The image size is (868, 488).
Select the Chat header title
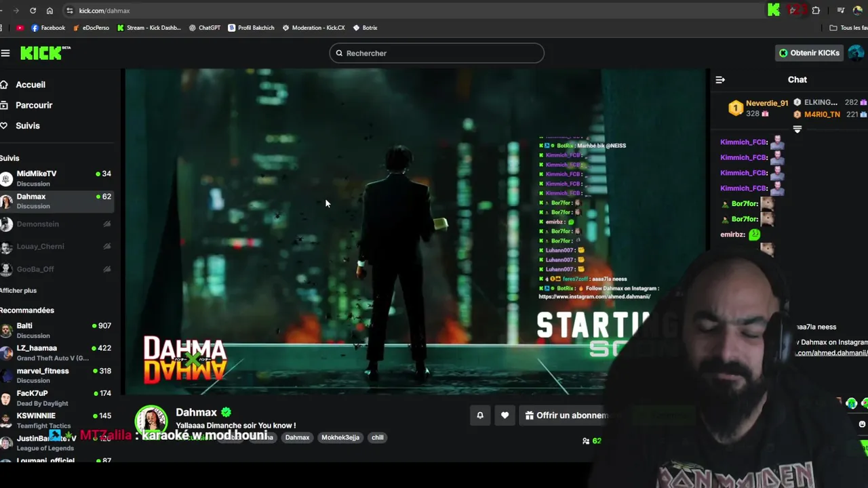click(797, 79)
